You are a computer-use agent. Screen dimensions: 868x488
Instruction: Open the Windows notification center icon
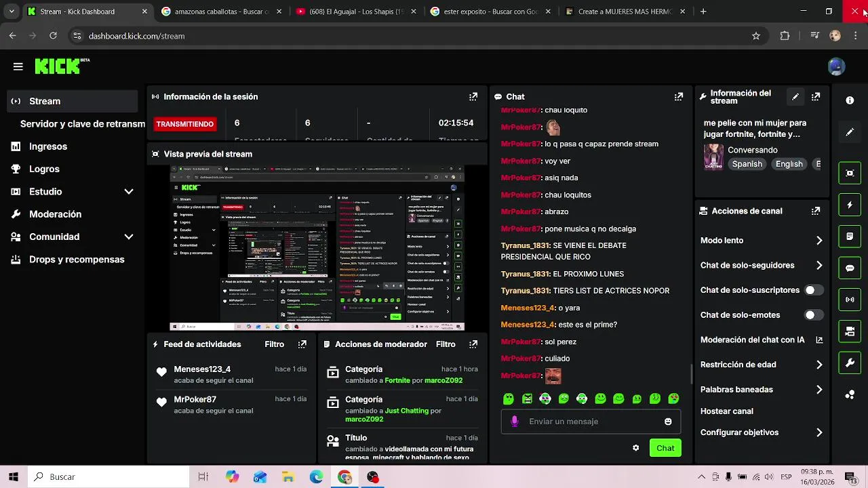(850, 477)
